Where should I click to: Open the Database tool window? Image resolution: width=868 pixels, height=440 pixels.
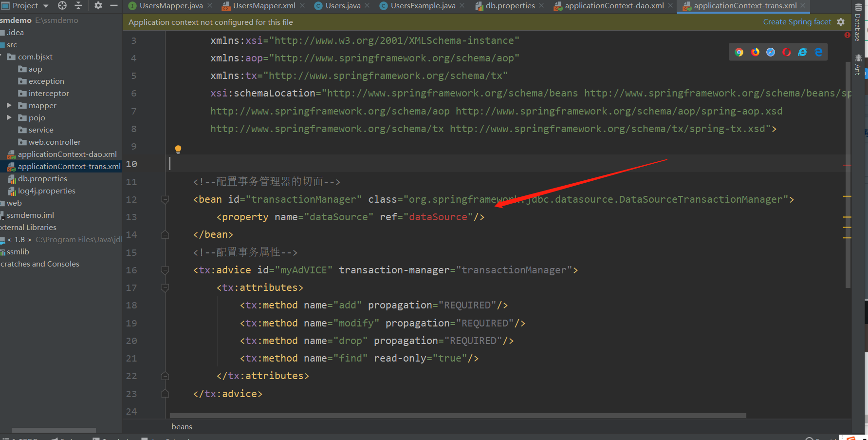[x=858, y=23]
